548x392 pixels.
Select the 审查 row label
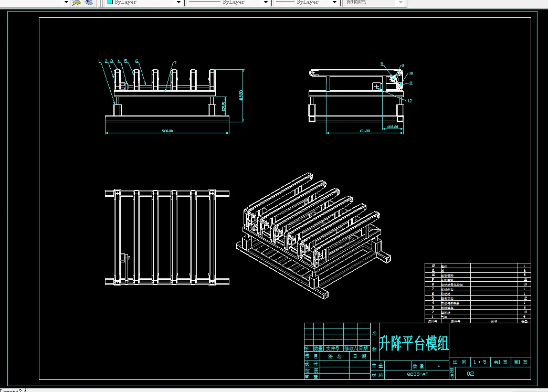pyautogui.click(x=311, y=377)
